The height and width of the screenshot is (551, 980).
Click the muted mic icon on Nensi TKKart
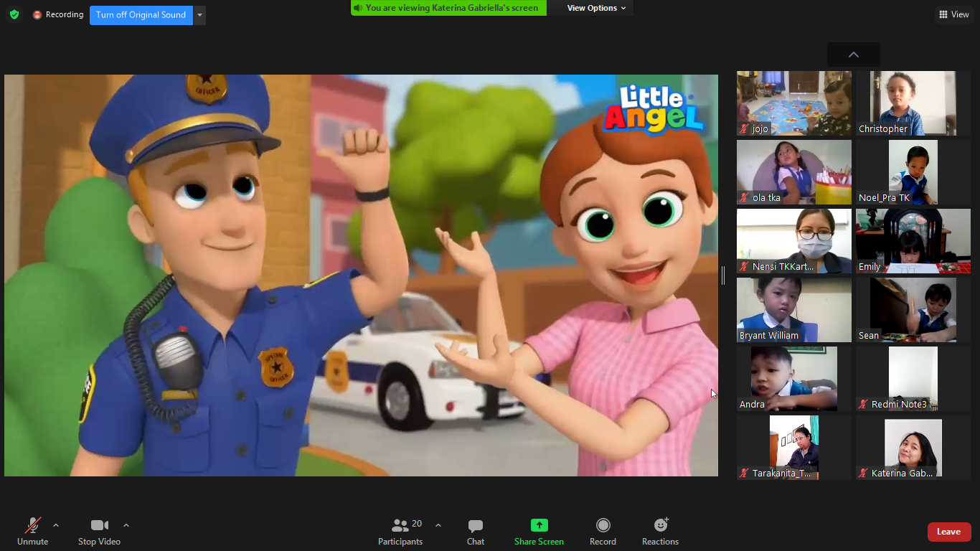745,267
